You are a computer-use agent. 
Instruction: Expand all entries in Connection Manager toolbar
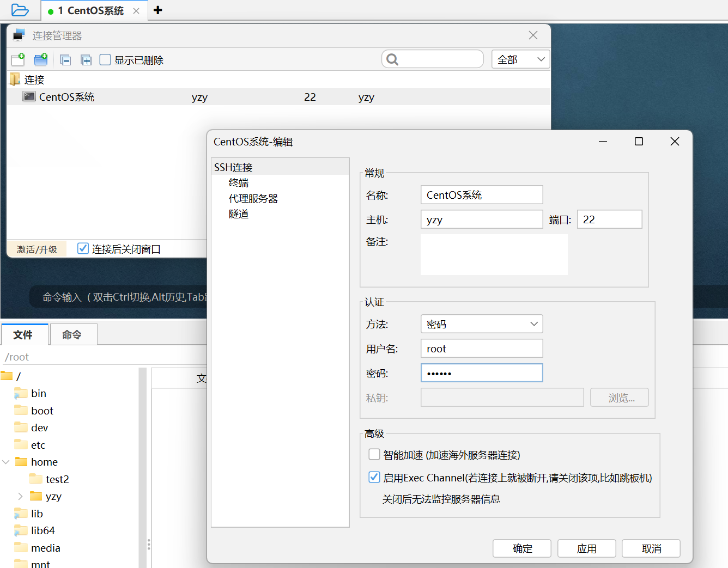[x=86, y=60]
